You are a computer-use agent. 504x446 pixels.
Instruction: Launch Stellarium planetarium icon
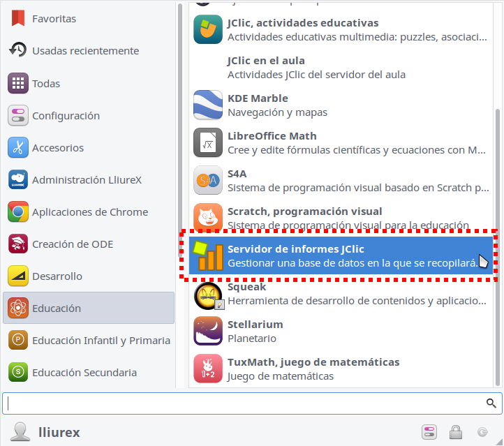point(207,332)
